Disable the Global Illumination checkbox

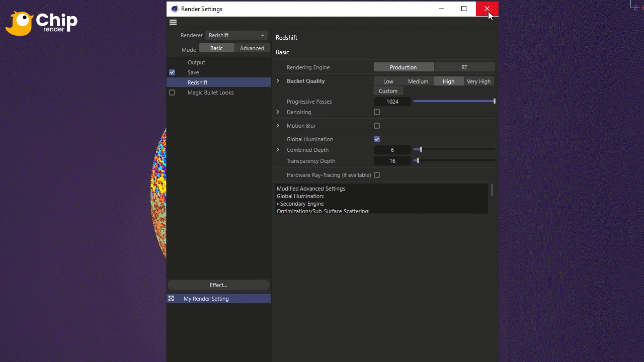point(377,139)
